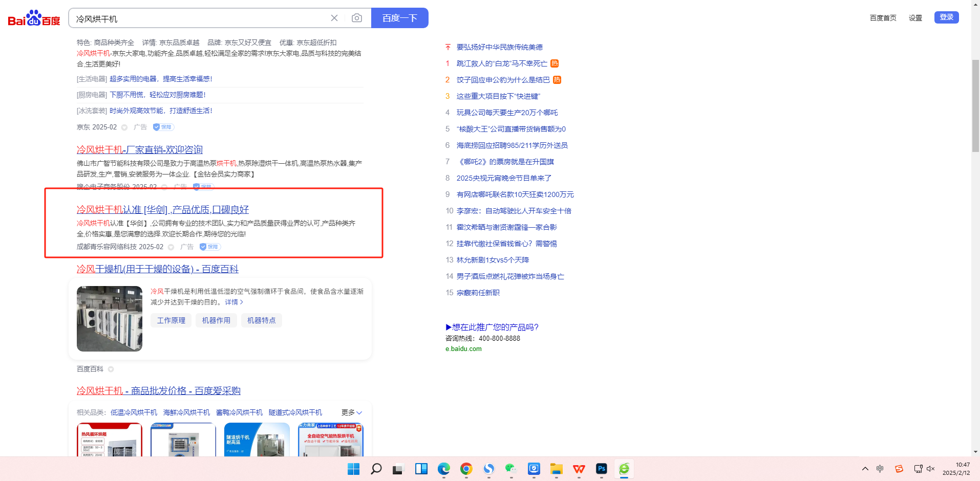Click the 保障 badge next to 成都青乐容网络科技
The width and height of the screenshot is (980, 481).
coord(210,247)
